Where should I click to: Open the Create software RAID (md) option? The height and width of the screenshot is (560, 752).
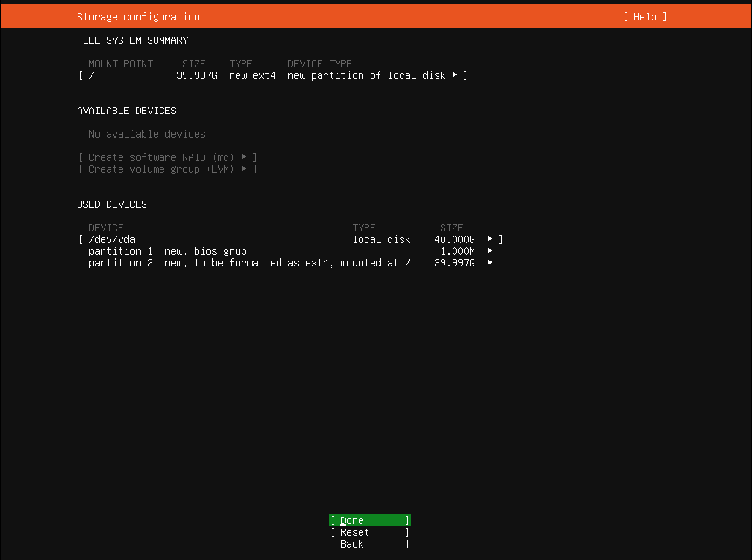167,157
